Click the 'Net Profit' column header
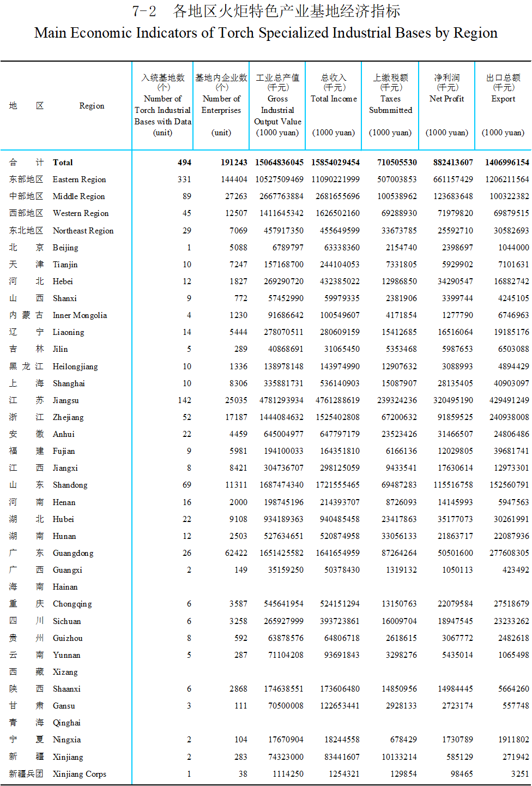Image resolution: width=532 pixels, height=786 pixels. click(446, 99)
